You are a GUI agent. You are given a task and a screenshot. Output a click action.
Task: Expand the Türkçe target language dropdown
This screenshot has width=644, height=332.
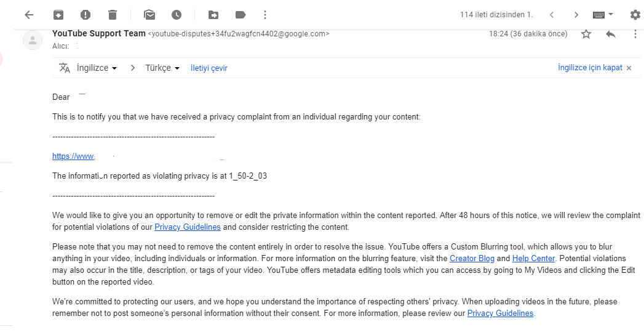coord(162,68)
